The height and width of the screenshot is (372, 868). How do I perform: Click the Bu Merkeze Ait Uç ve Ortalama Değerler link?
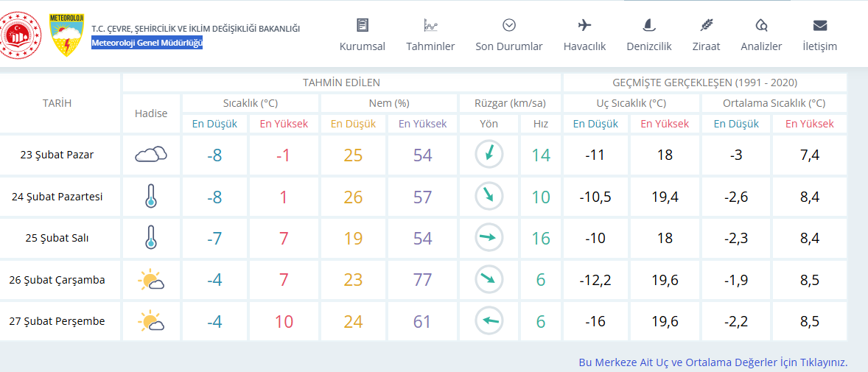coord(713,363)
